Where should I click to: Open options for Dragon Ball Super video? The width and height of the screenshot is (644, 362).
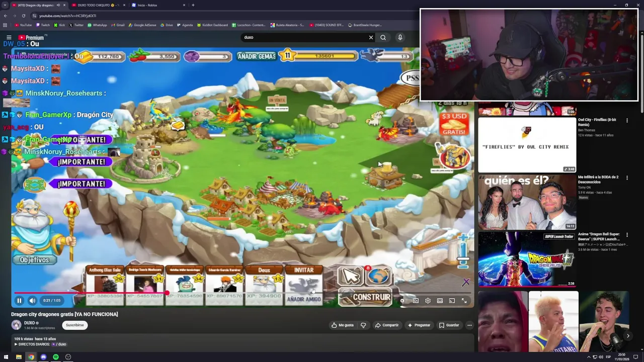click(627, 235)
